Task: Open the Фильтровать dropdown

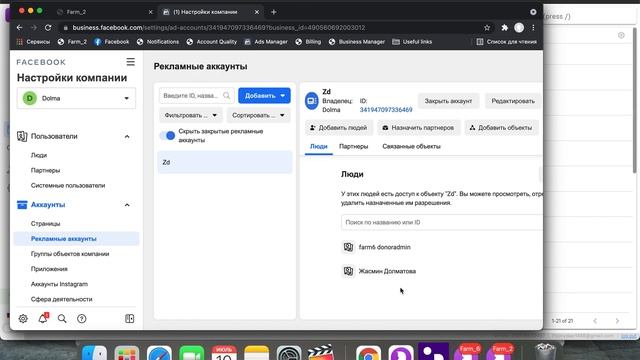Action: pyautogui.click(x=191, y=116)
